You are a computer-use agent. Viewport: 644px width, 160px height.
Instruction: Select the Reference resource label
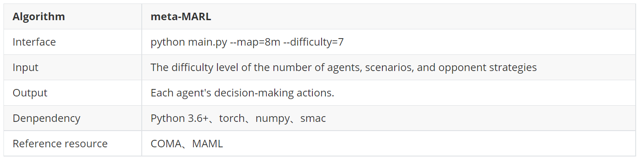(x=60, y=144)
